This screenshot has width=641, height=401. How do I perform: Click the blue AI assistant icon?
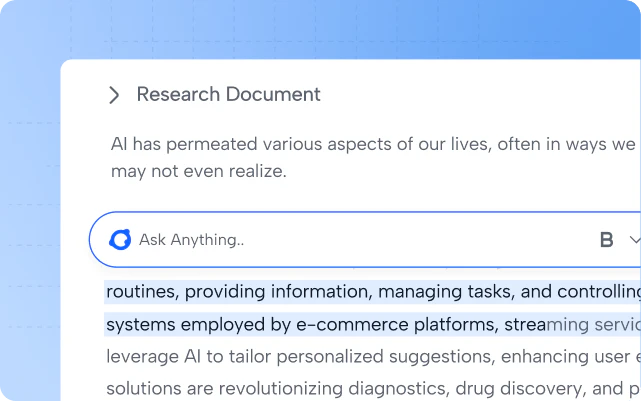(120, 240)
